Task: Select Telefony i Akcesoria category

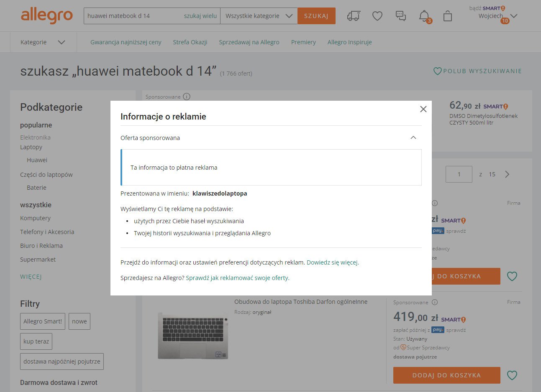Action: pos(47,232)
